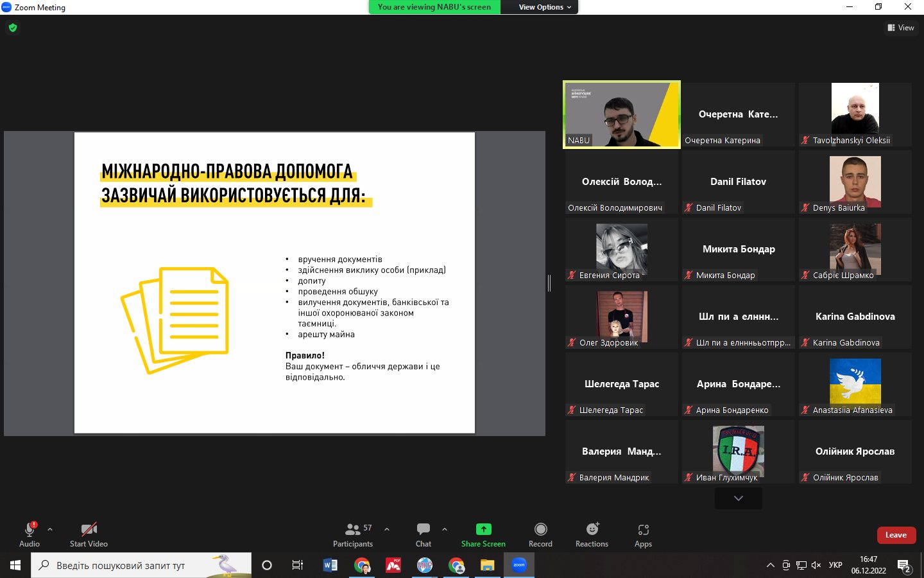Click the green encryption shield icon
The image size is (924, 578).
(x=13, y=28)
